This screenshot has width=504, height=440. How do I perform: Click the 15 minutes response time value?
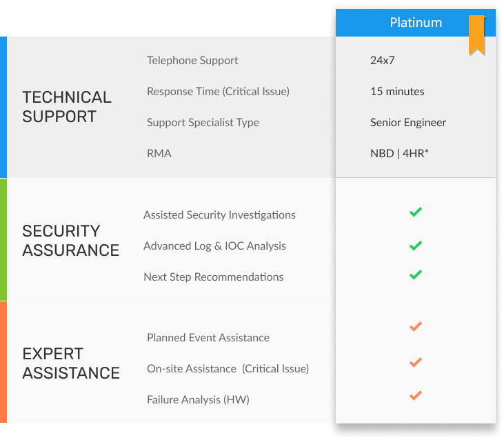point(397,91)
